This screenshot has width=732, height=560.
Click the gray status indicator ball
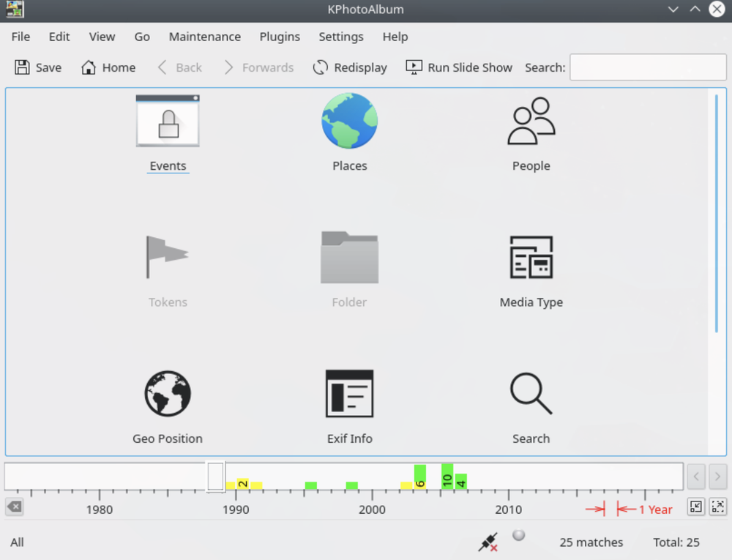519,535
